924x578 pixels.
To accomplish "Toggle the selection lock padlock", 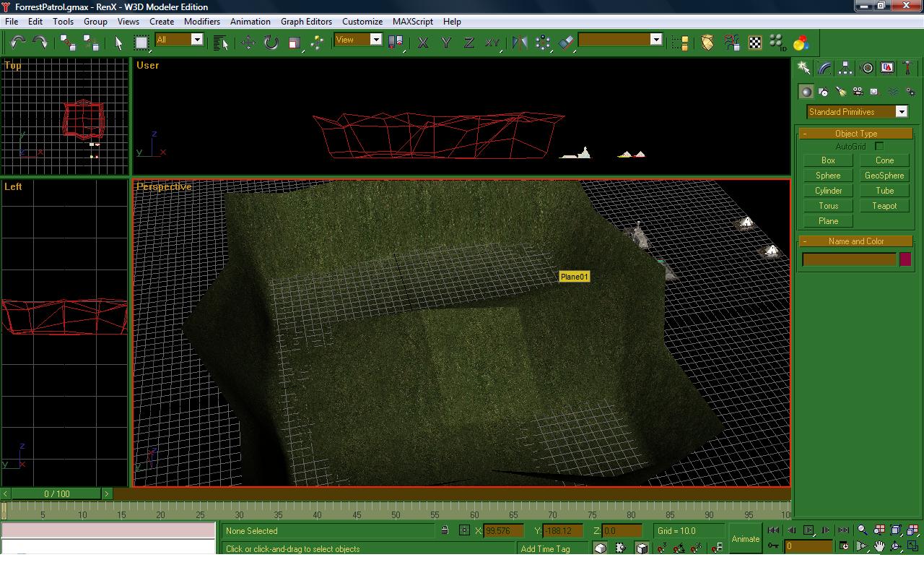I will (445, 531).
